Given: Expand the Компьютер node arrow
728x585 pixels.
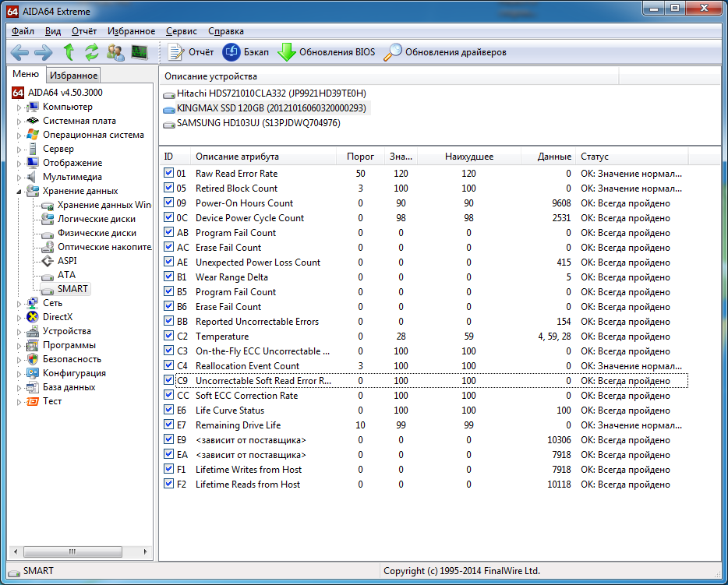Looking at the screenshot, I should 19,107.
